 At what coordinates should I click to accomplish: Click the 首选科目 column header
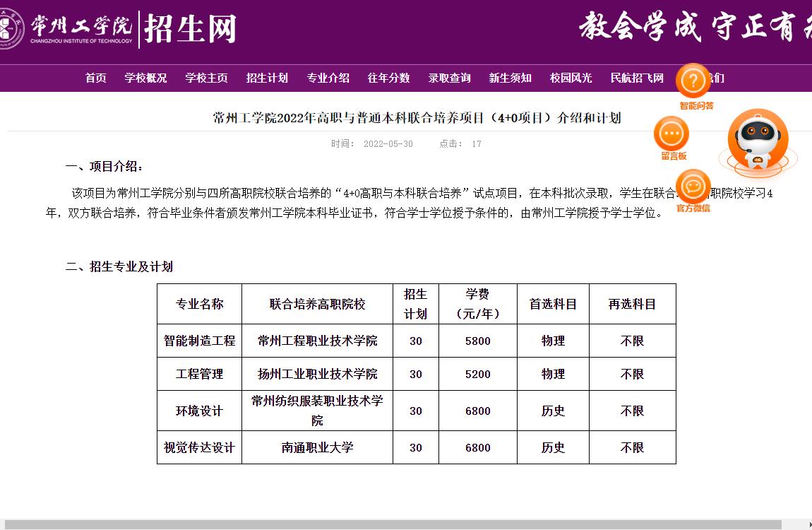553,304
